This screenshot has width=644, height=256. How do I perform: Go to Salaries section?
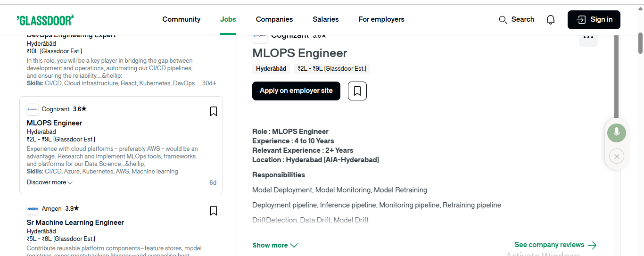click(x=326, y=19)
